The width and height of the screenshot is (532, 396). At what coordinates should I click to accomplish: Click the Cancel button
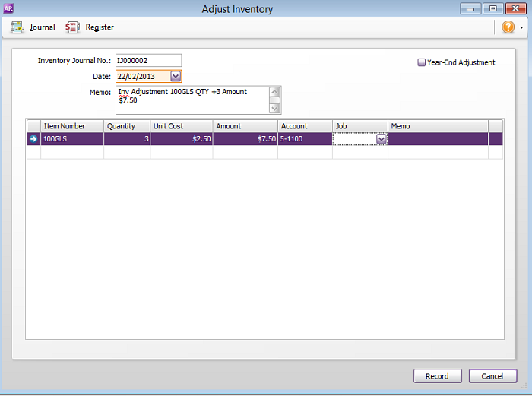tap(492, 376)
